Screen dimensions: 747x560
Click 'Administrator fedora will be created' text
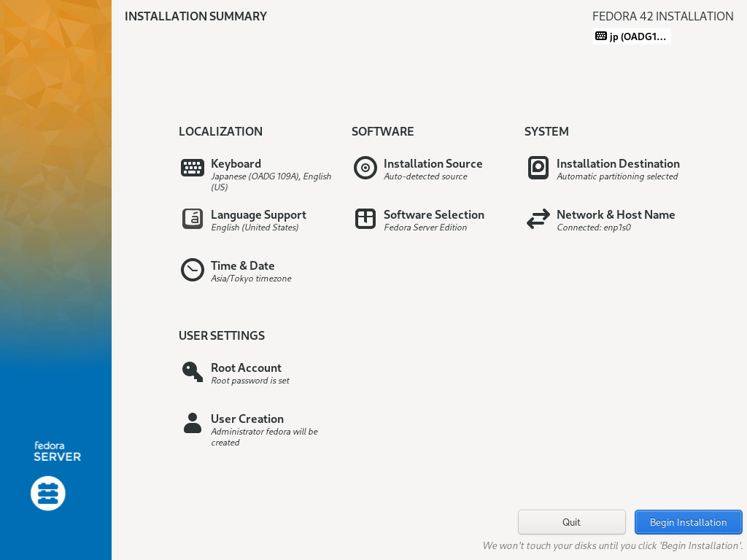264,437
